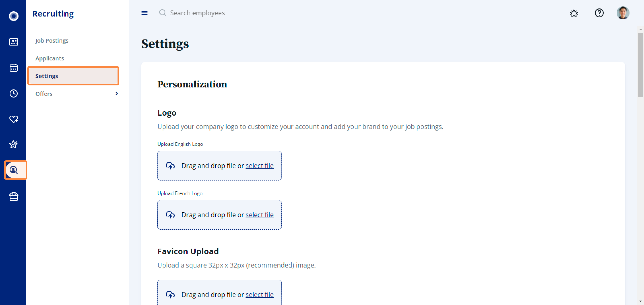This screenshot has width=644, height=305.
Task: Expand the Offers submenu chevron
Action: coord(117,94)
